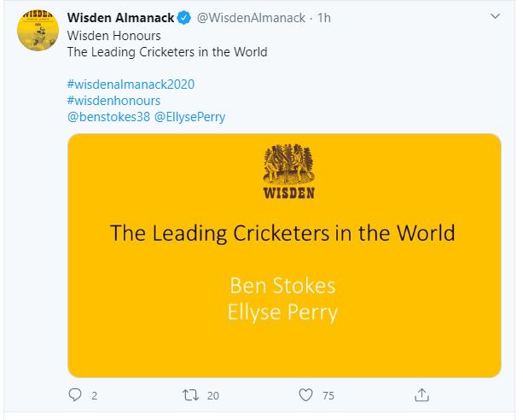
Task: Click the reply speech bubble icon
Action: click(x=74, y=394)
